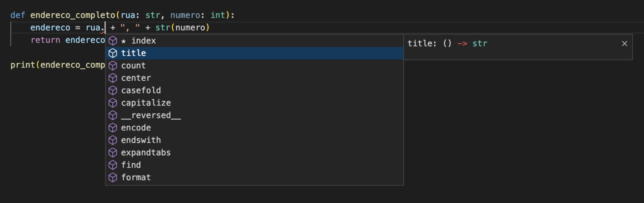Click the 'title: () -> str' signature text

click(447, 44)
